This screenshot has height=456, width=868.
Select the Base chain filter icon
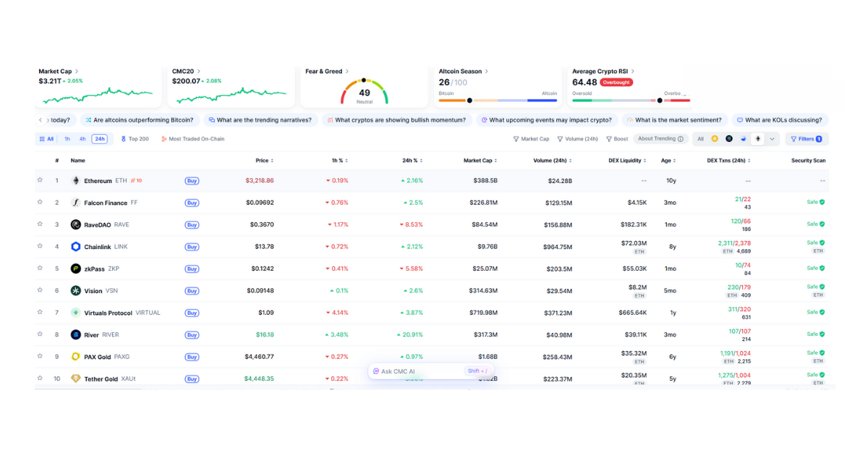click(743, 138)
